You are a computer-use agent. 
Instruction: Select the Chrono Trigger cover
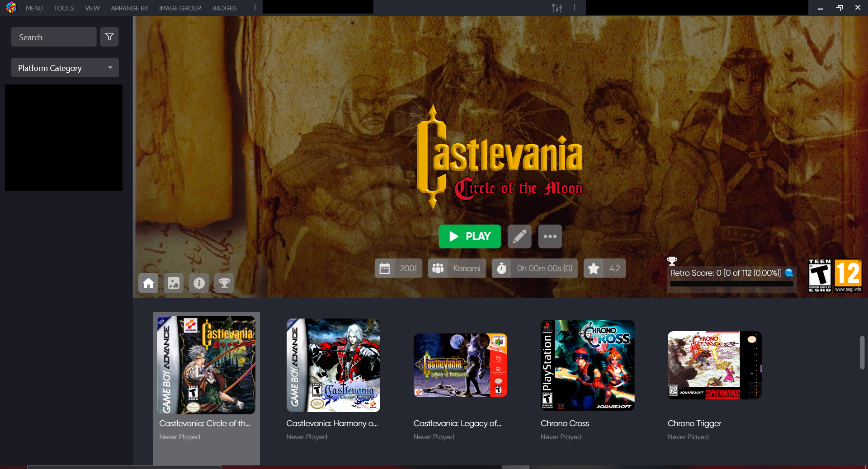pyautogui.click(x=715, y=365)
